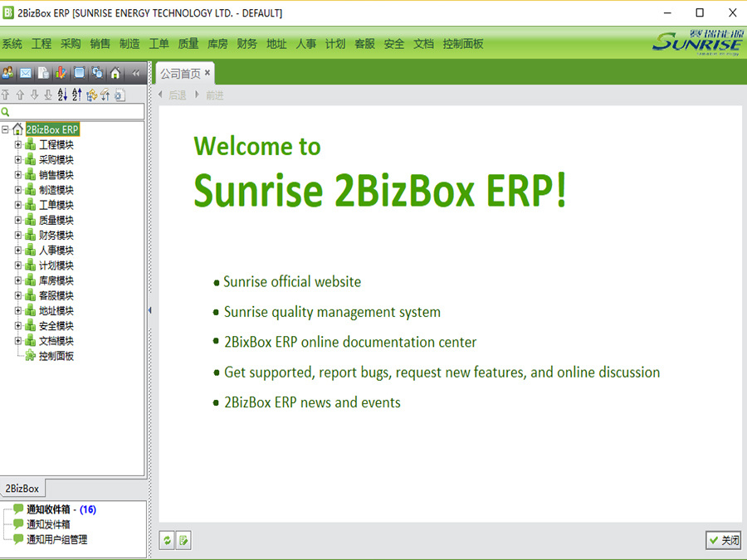Select the 2BizBox tab below the tree

click(22, 489)
